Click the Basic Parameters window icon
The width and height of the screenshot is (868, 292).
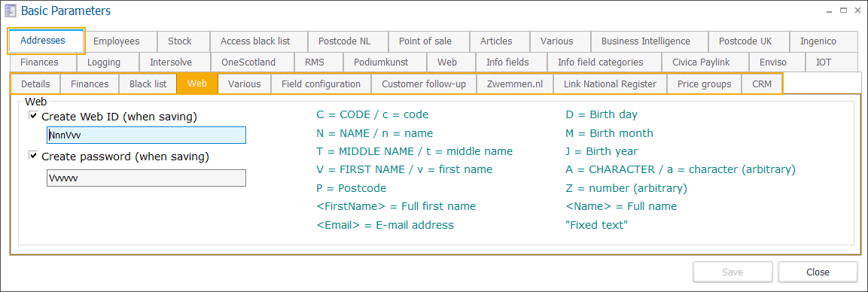[10, 11]
